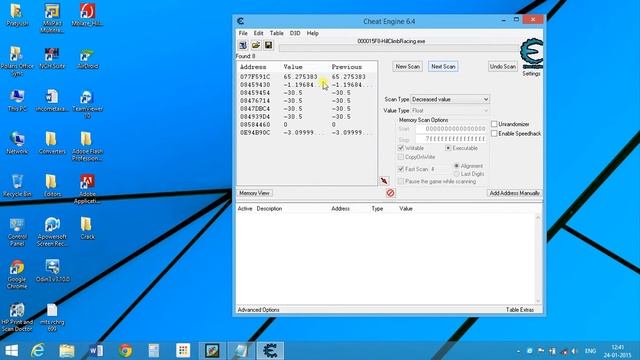Open the Pratyush folder on the desktop
This screenshot has height=360, width=640.
[x=17, y=15]
